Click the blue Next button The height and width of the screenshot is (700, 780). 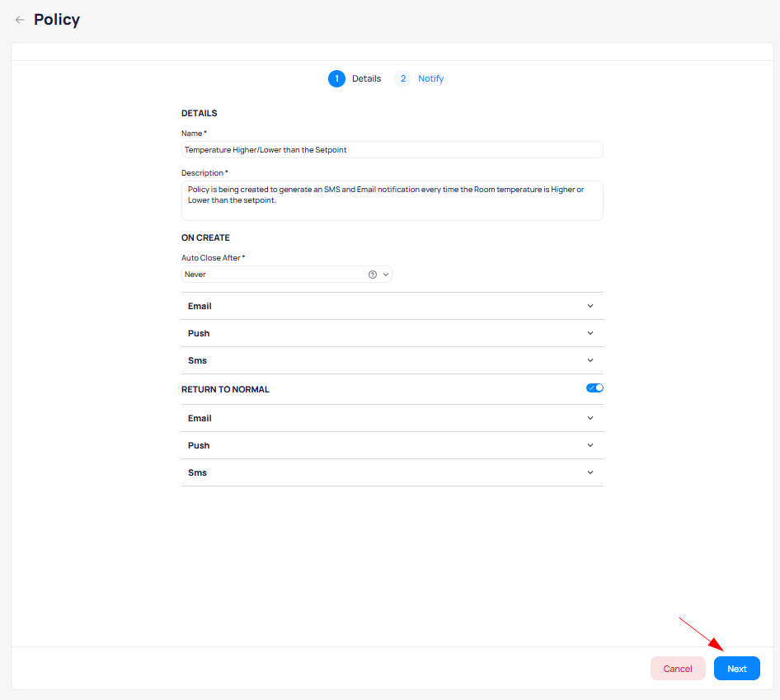coord(736,669)
